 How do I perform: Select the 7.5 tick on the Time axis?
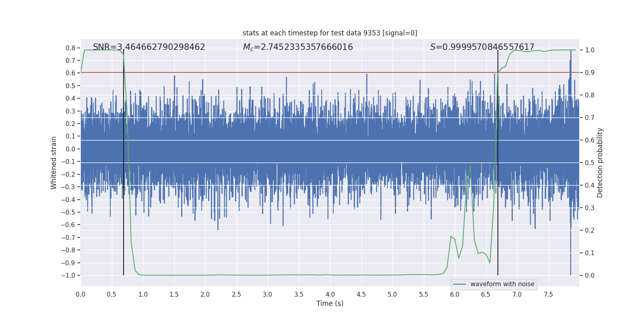pos(548,294)
